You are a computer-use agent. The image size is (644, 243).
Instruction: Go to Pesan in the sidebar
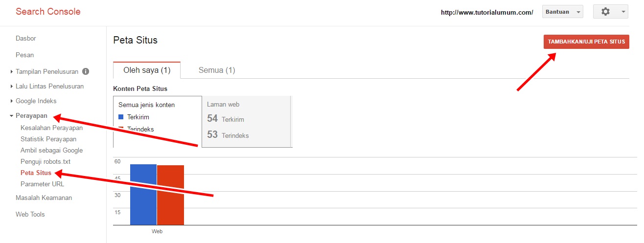pyautogui.click(x=25, y=55)
